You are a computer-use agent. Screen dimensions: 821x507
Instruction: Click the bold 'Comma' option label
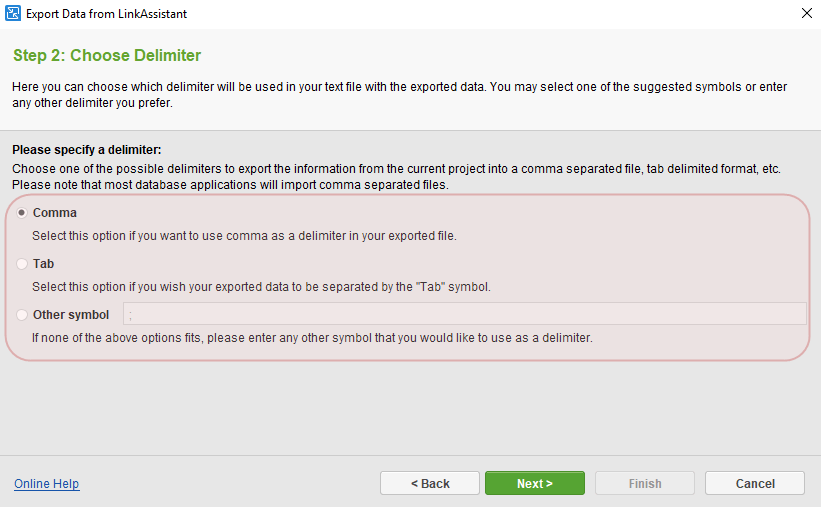point(55,213)
